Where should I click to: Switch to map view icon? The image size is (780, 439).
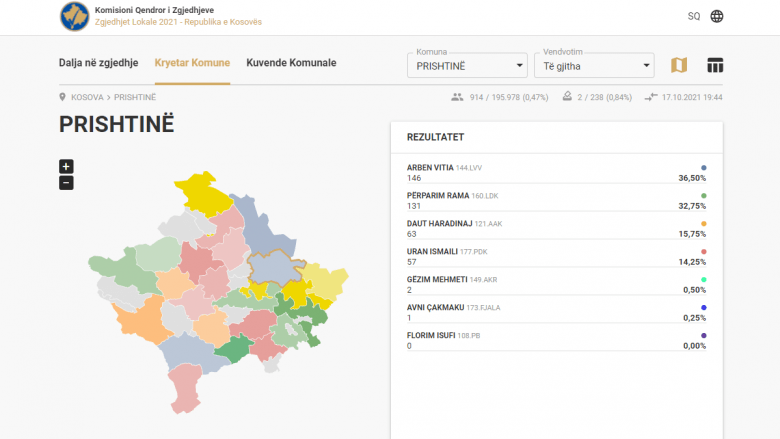point(679,65)
